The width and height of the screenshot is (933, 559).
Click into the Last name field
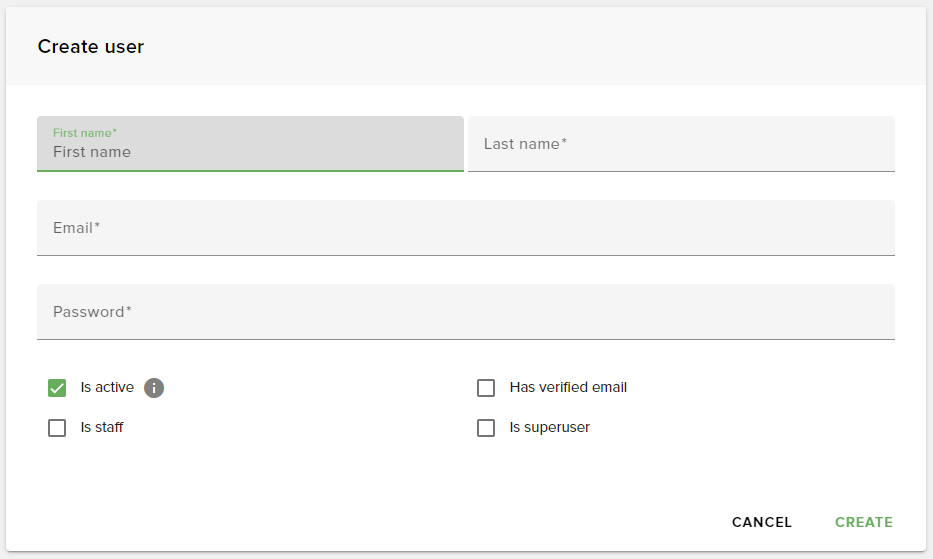pos(681,144)
